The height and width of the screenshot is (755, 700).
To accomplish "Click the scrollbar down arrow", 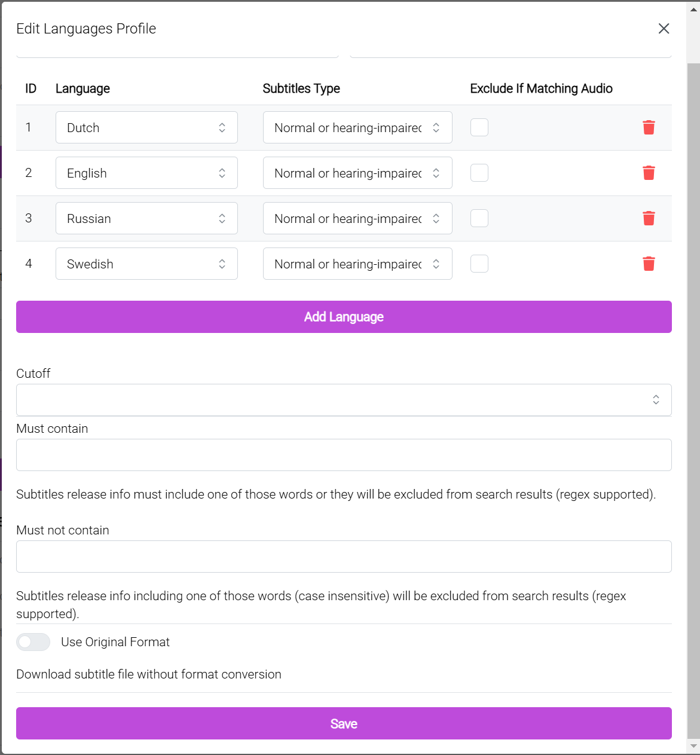I will click(x=693, y=746).
